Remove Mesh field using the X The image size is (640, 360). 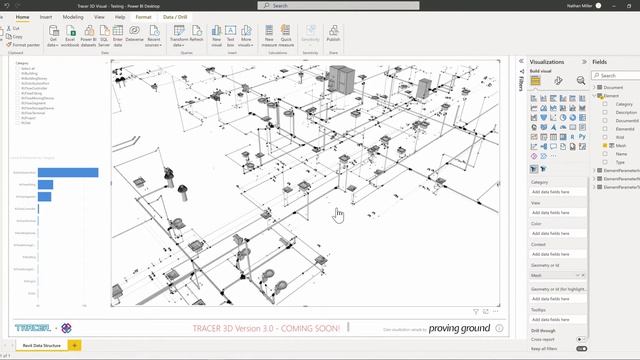point(583,276)
